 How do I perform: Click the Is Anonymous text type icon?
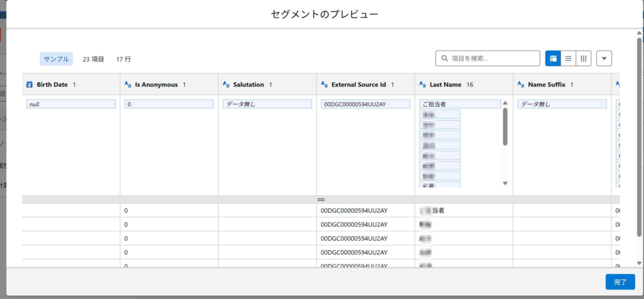coord(128,85)
